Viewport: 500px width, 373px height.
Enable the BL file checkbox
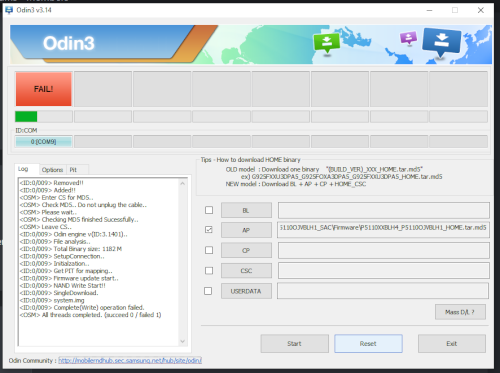click(x=209, y=210)
